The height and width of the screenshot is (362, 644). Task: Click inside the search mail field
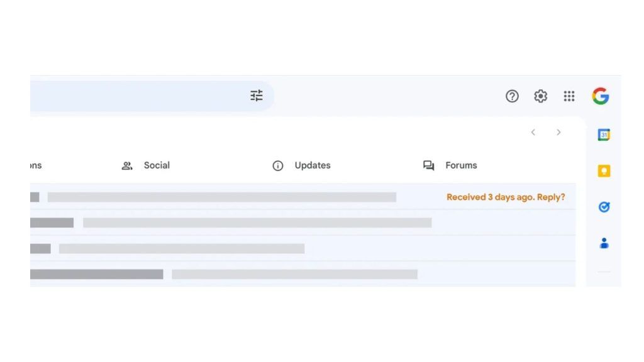[x=138, y=96]
